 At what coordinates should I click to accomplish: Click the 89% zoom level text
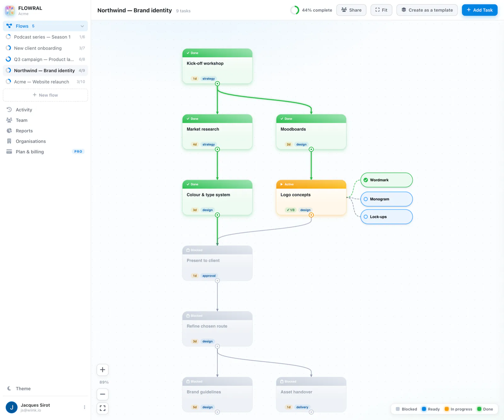[x=104, y=382]
